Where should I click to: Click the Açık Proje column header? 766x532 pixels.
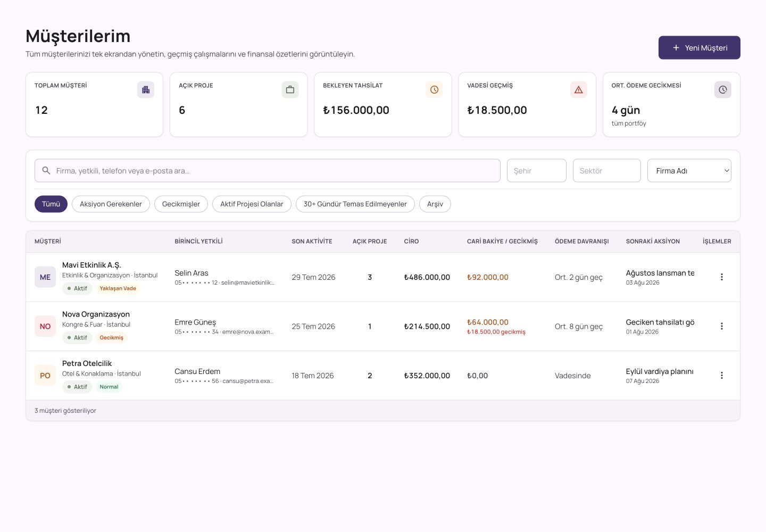point(370,242)
